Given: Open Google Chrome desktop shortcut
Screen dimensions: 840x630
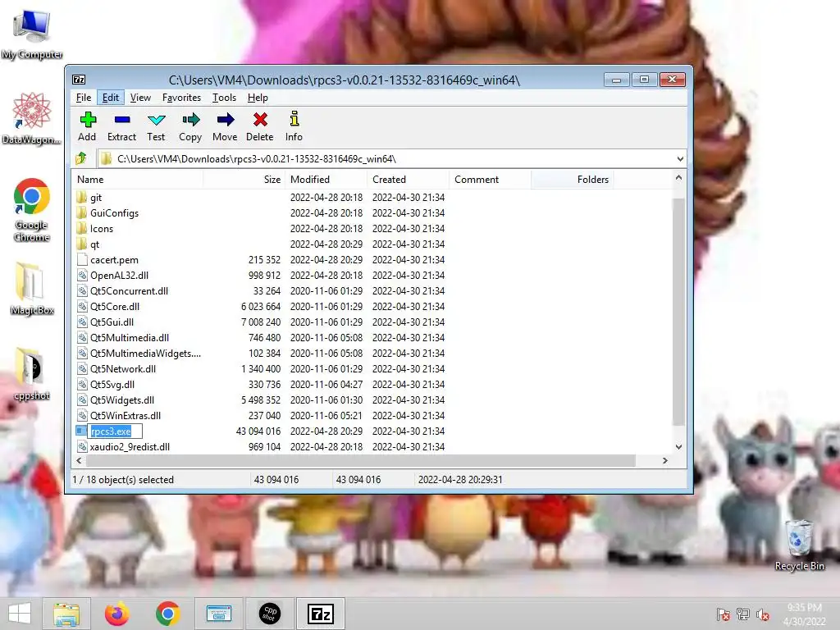Looking at the screenshot, I should (32, 209).
